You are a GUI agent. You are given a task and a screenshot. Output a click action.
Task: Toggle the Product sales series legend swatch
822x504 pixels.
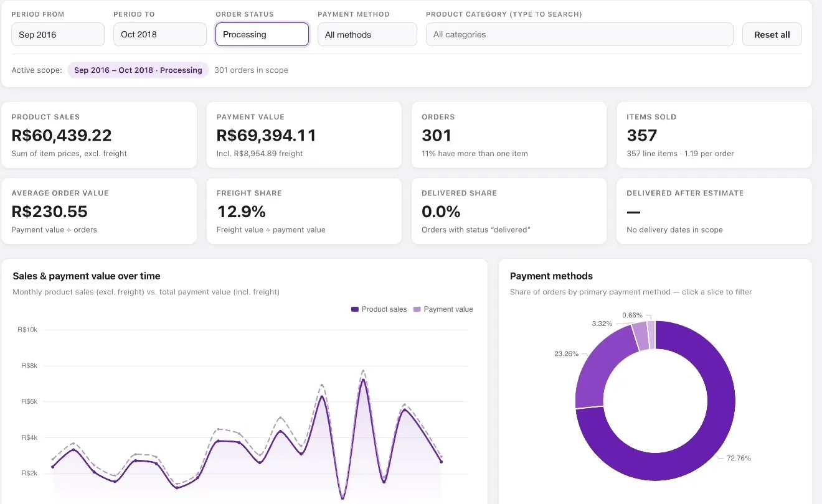[x=355, y=309]
